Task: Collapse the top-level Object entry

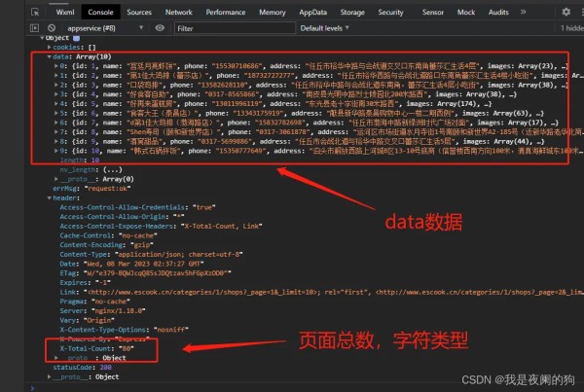Action: [x=42, y=38]
